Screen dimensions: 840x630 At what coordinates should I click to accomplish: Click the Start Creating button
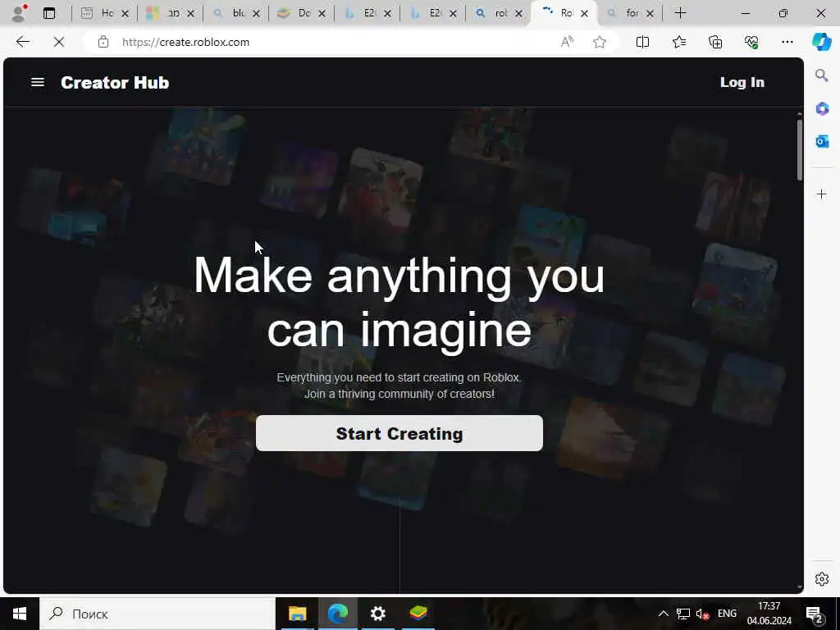pyautogui.click(x=399, y=433)
